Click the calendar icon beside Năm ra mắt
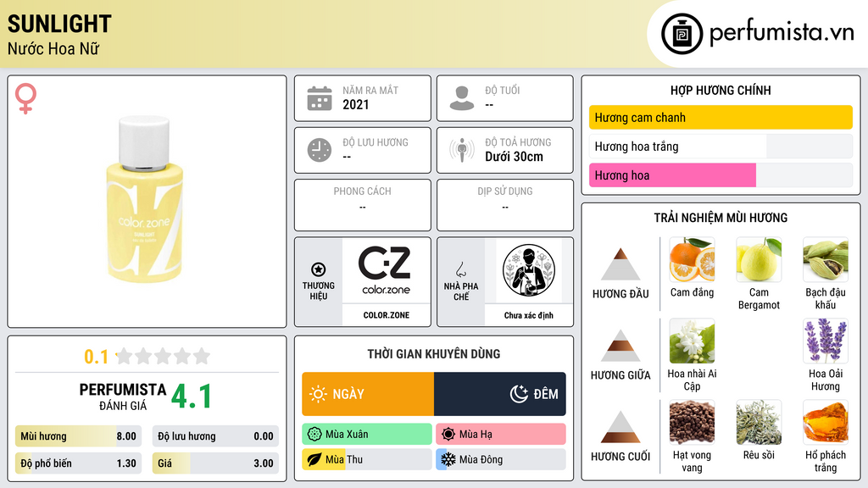Viewport: 868px width, 488px height. [x=320, y=98]
